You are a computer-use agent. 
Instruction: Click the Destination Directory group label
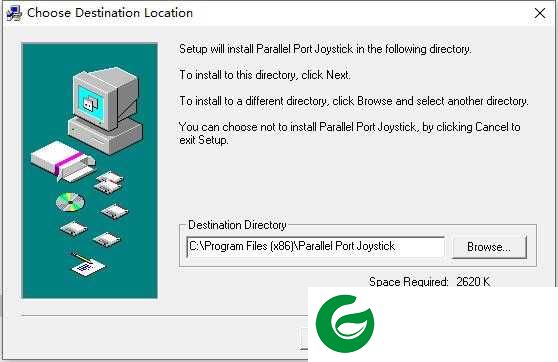(x=237, y=225)
